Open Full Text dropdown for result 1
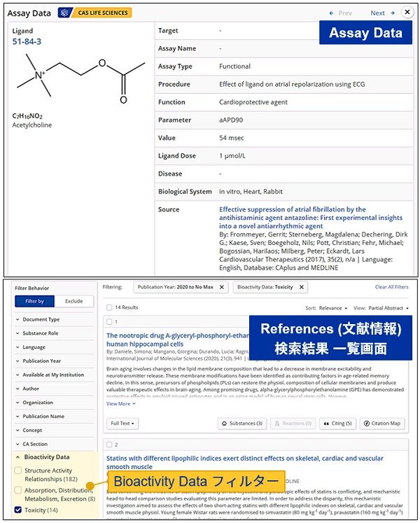Image resolution: width=420 pixels, height=523 pixels. [x=122, y=424]
